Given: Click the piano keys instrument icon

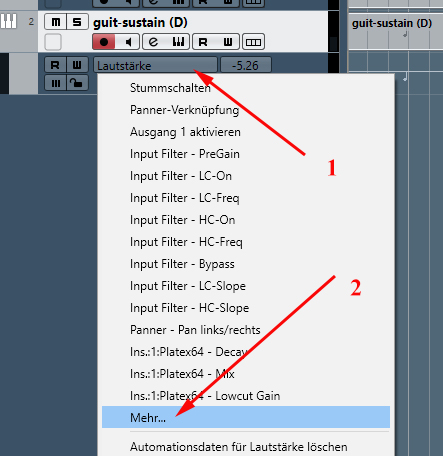Looking at the screenshot, I should (x=8, y=22).
